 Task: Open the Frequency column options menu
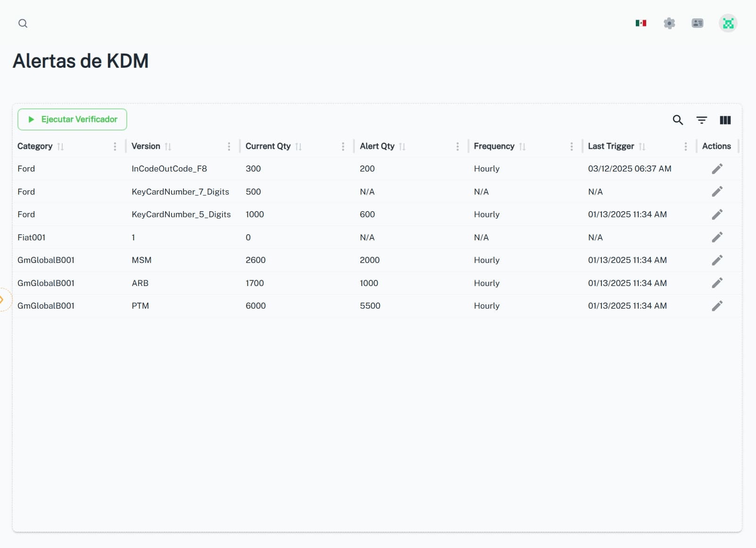point(571,147)
